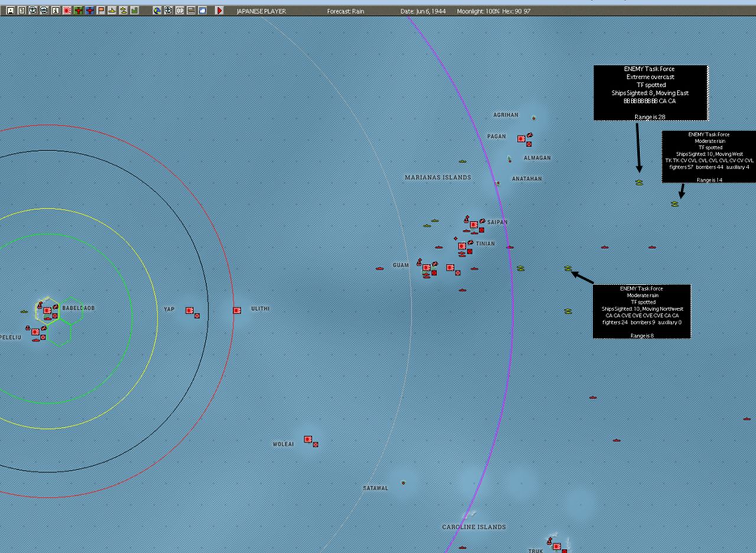Viewport: 756px width, 553px height.
Task: Click the ALMAGAN island label
Action: point(537,158)
